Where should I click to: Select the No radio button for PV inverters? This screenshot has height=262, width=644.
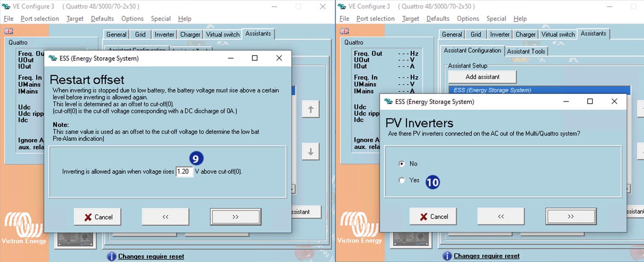pos(402,163)
